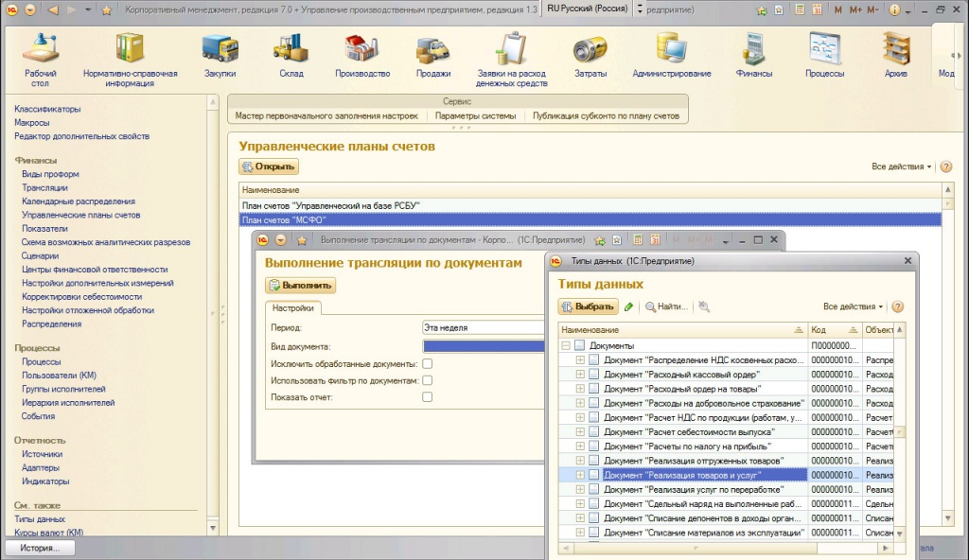
Task: Open Курсы валют (КМ) link in sidebar
Action: (x=49, y=533)
